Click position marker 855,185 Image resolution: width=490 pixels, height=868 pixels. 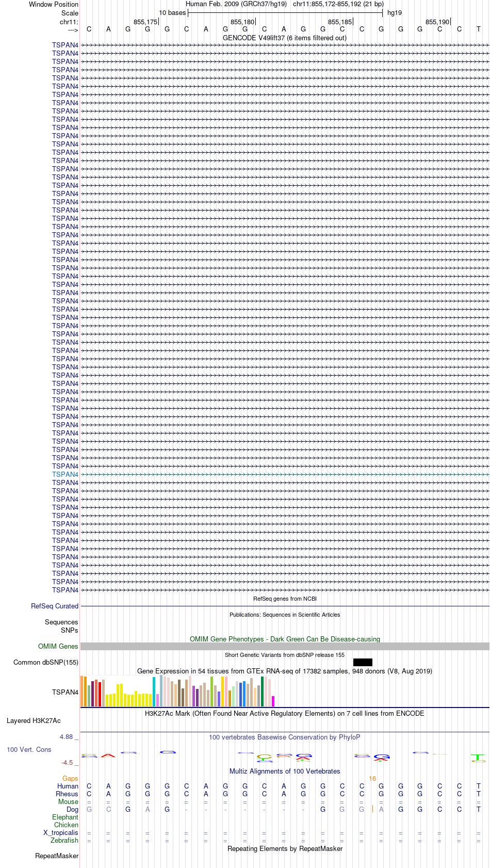tap(340, 22)
